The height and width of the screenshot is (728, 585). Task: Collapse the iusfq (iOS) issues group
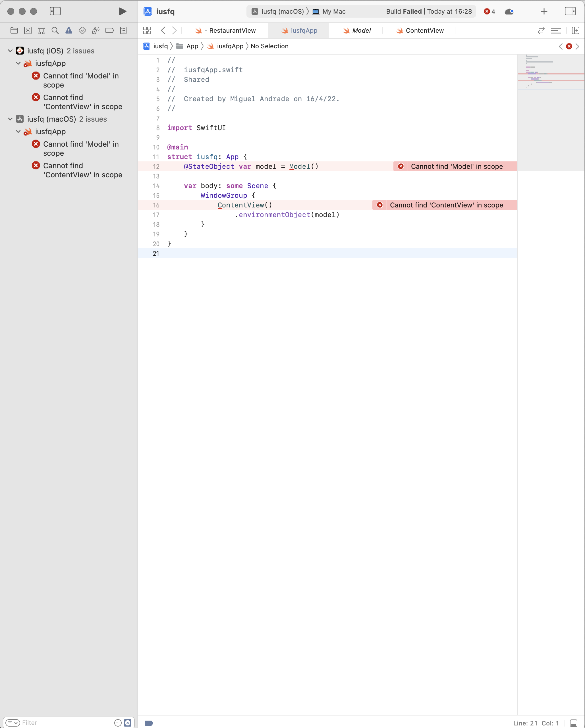[10, 51]
